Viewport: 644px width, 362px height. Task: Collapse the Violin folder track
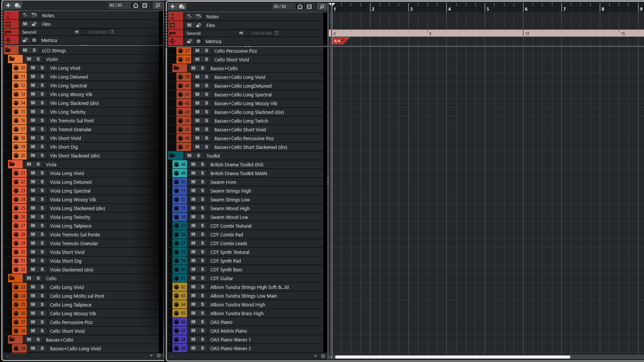(x=12, y=59)
